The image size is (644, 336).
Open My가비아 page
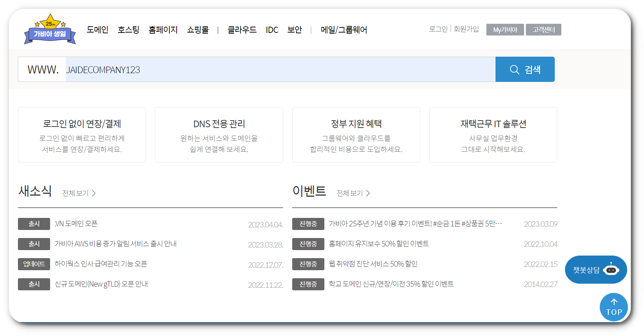pyautogui.click(x=505, y=30)
